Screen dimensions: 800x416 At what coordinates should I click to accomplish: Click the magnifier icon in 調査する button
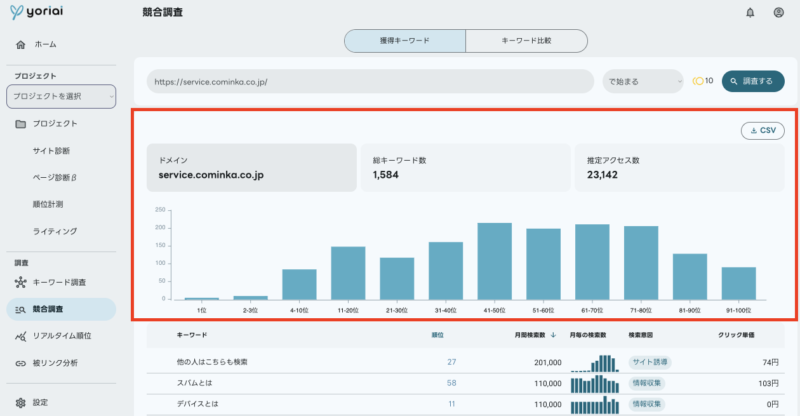click(x=734, y=81)
